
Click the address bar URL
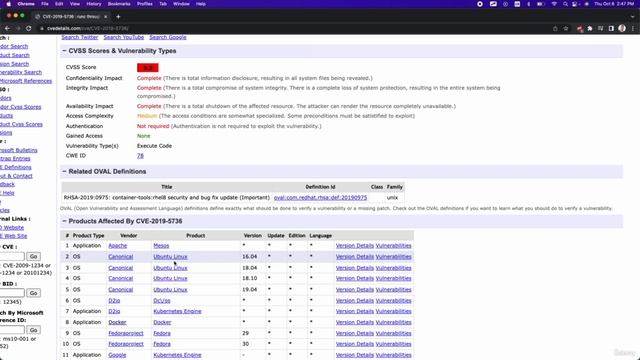pyautogui.click(x=87, y=28)
